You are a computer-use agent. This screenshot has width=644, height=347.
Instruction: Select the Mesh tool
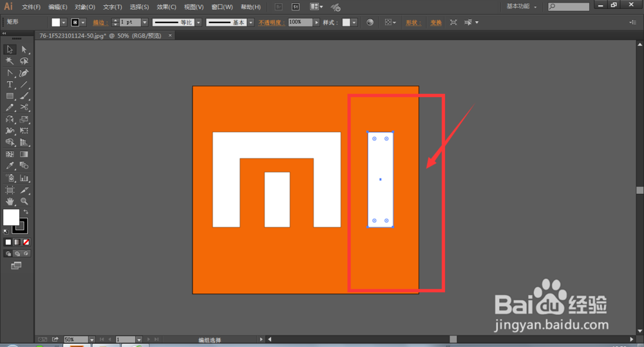coord(10,155)
